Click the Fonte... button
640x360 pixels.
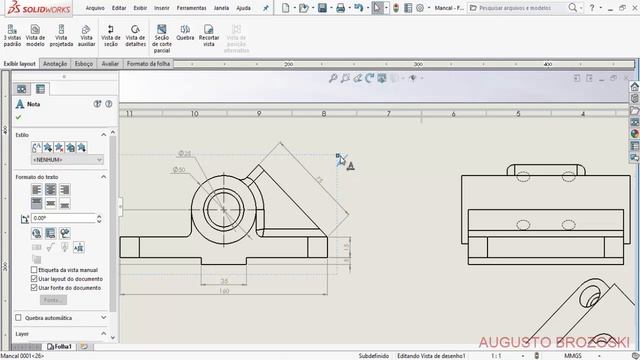(x=53, y=300)
